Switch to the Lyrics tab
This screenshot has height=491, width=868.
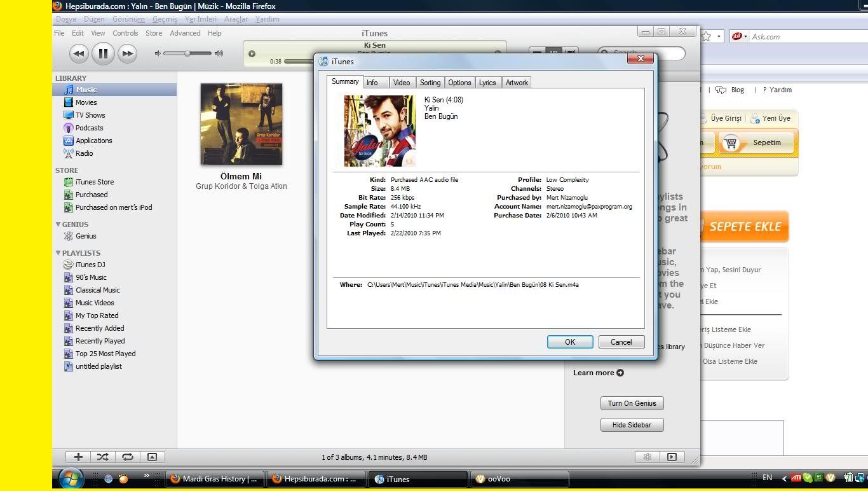[487, 83]
